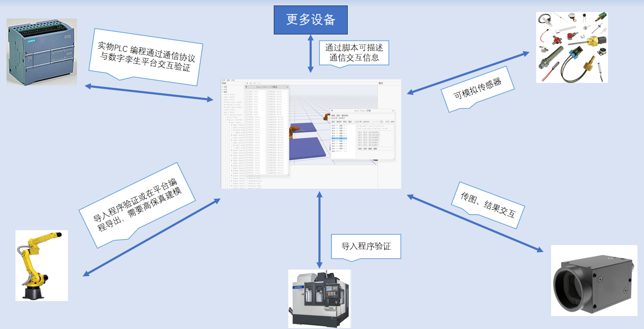Click the black industrial camera image
Image resolution: width=644 pixels, height=329 pixels.
(594, 280)
